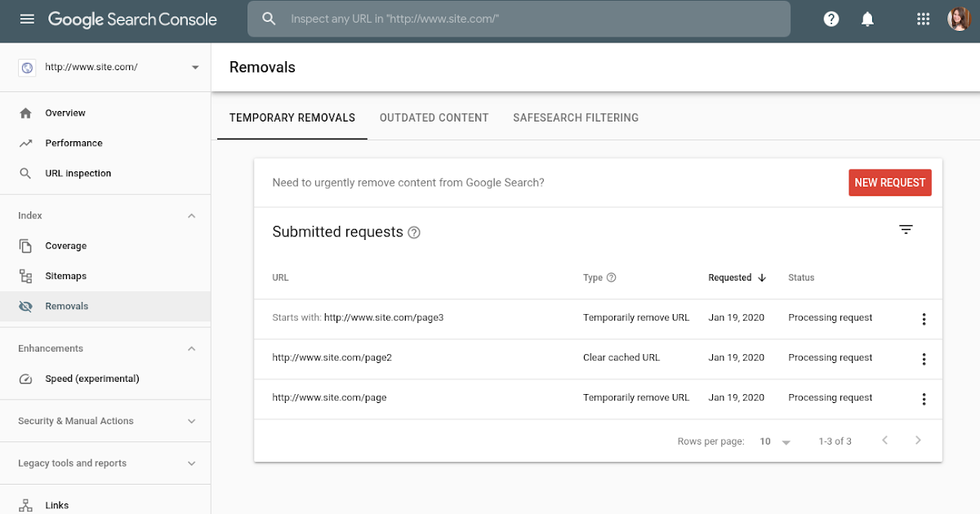980x514 pixels.
Task: Switch to the Outdated Content tab
Action: click(x=434, y=117)
